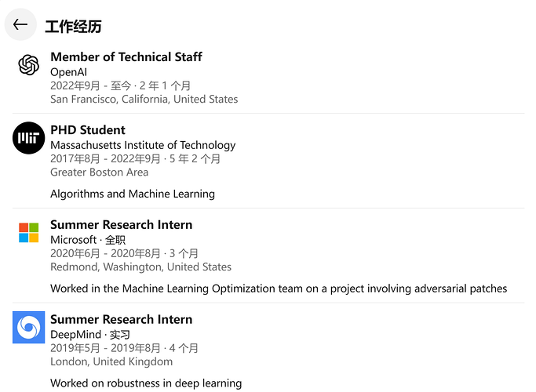
Task: Click the Microsoft · 全职 company line
Action: 88,240
